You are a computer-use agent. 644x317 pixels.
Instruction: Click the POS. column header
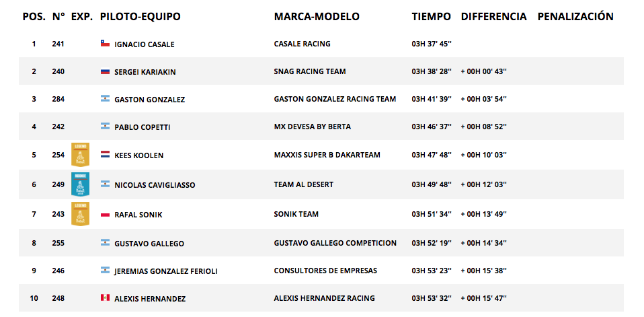click(34, 16)
